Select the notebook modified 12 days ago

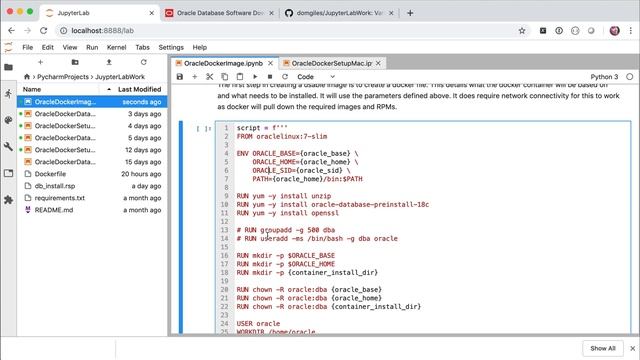coord(92,150)
